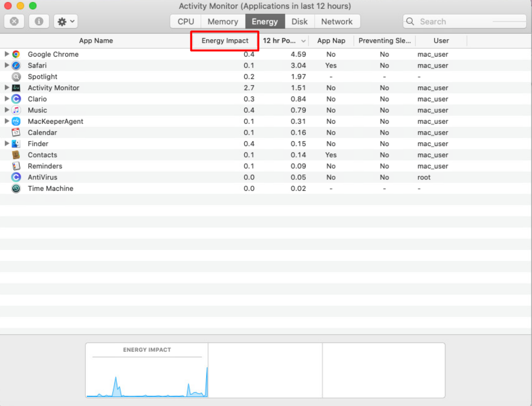The height and width of the screenshot is (406, 532).
Task: Click the Spotlight magnifier icon
Action: (x=16, y=77)
